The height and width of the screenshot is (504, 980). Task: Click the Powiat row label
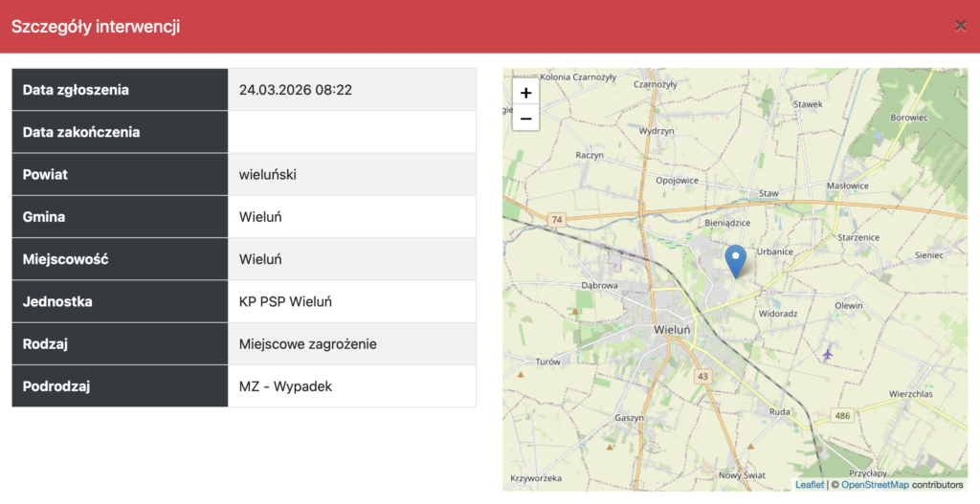[x=45, y=175]
